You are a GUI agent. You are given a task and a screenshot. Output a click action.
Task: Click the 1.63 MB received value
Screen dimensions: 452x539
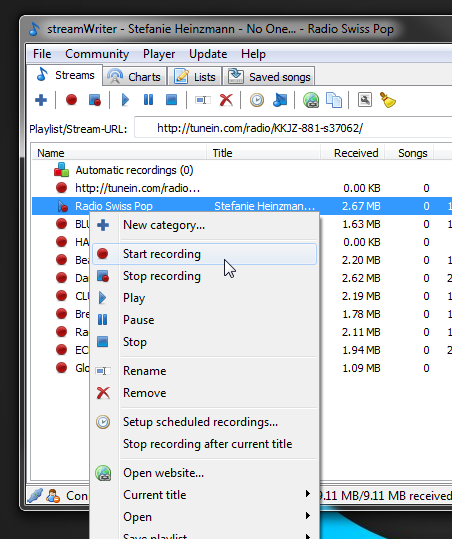click(x=361, y=224)
